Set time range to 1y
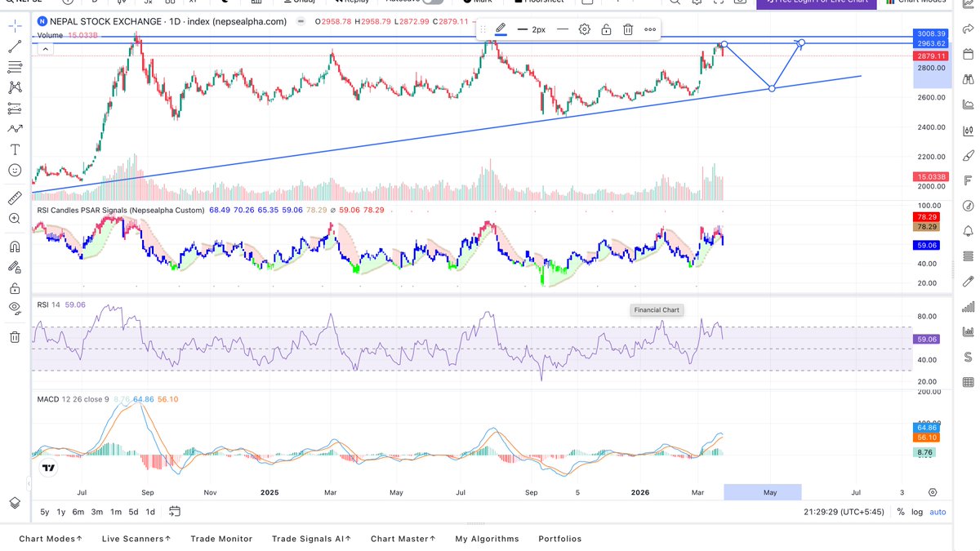Image resolution: width=980 pixels, height=551 pixels. 61,512
